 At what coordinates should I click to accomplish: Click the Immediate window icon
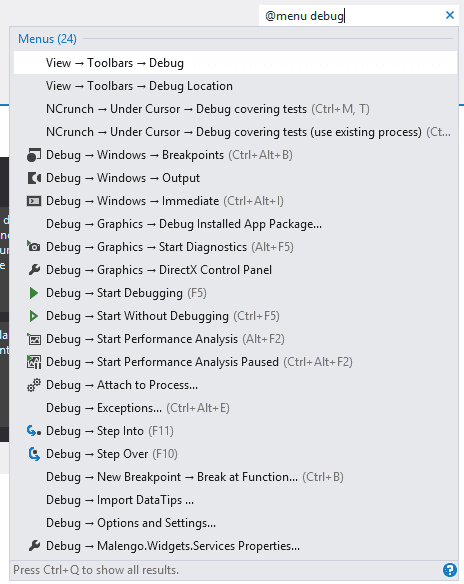(x=34, y=201)
